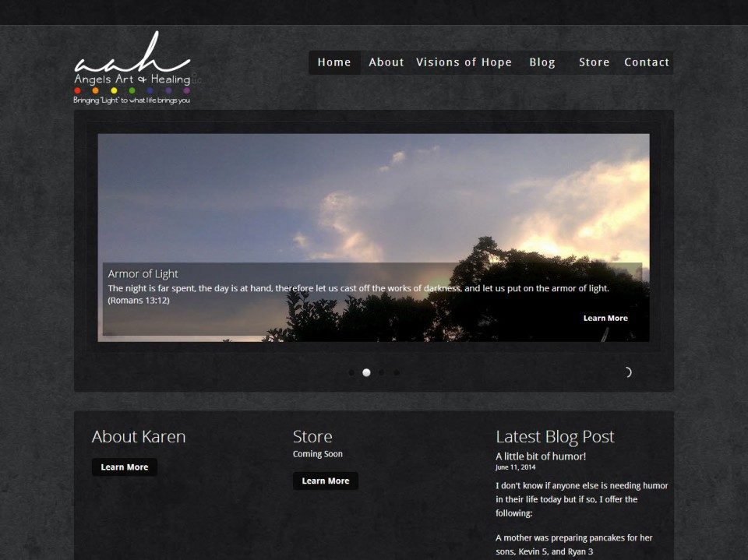Click the Angels Art & Healing logo
The height and width of the screenshot is (560, 748).
click(x=133, y=68)
